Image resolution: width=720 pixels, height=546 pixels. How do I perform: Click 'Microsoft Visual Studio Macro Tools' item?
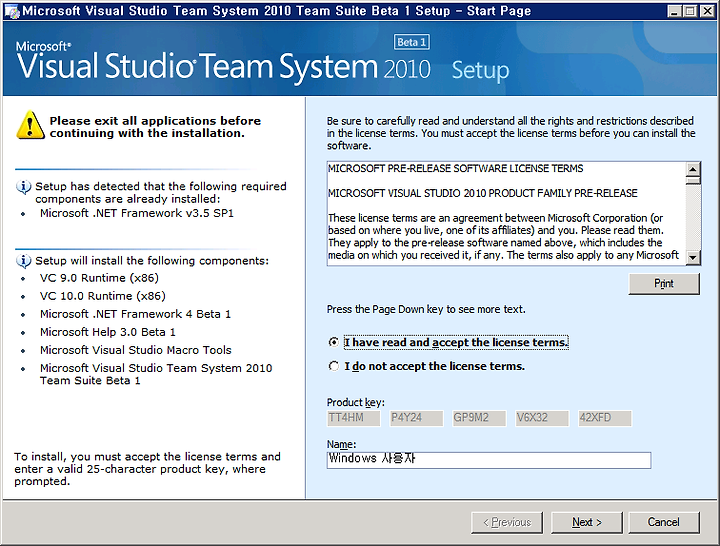(x=135, y=350)
